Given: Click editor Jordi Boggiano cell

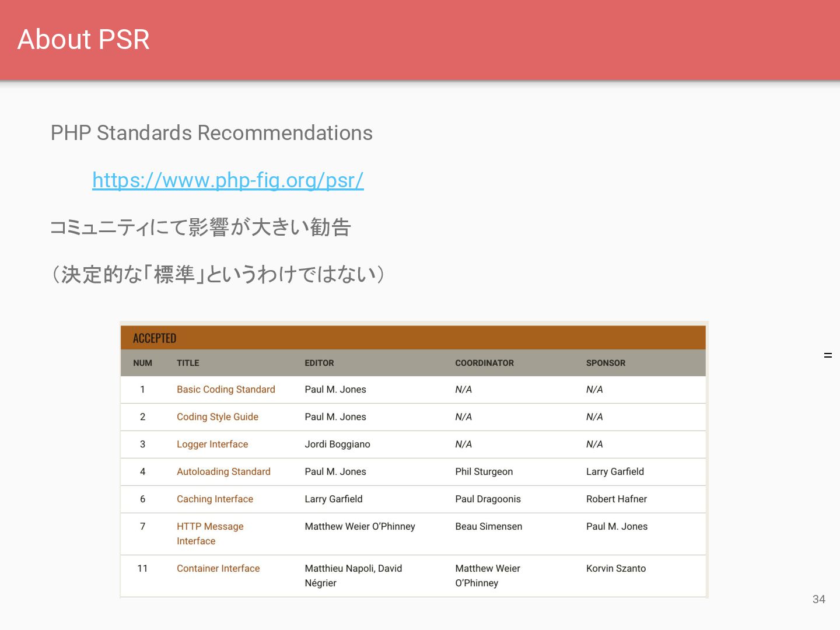Looking at the screenshot, I should point(337,444).
